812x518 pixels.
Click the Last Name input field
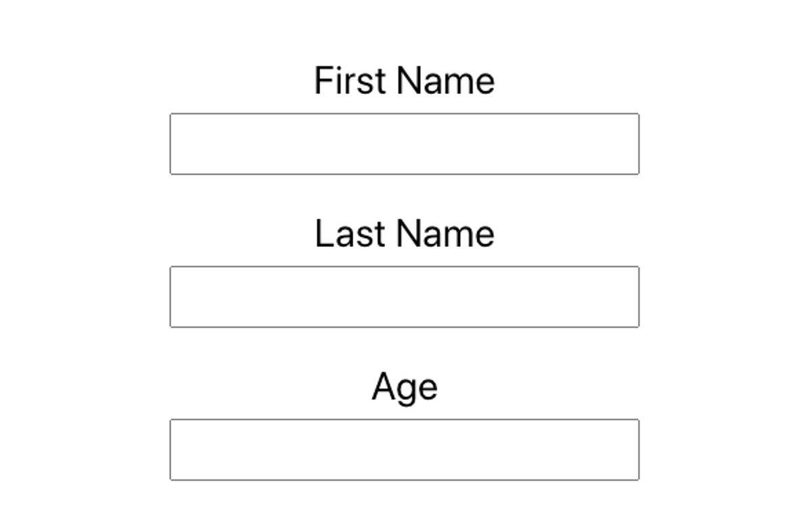coord(404,297)
